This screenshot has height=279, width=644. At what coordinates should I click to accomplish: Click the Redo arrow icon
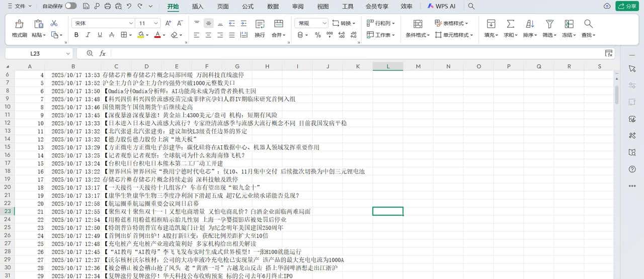(x=140, y=6)
